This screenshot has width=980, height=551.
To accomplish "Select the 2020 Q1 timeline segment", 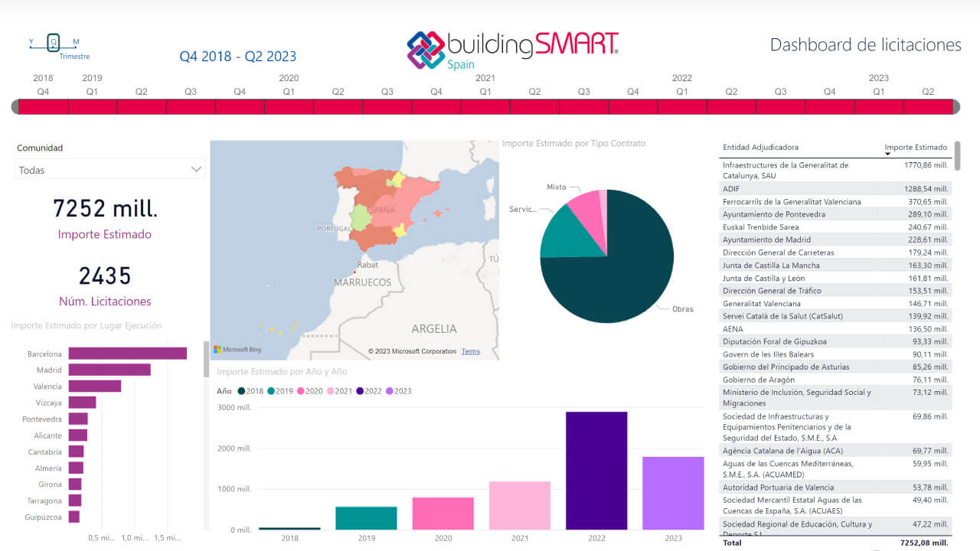I will click(289, 106).
